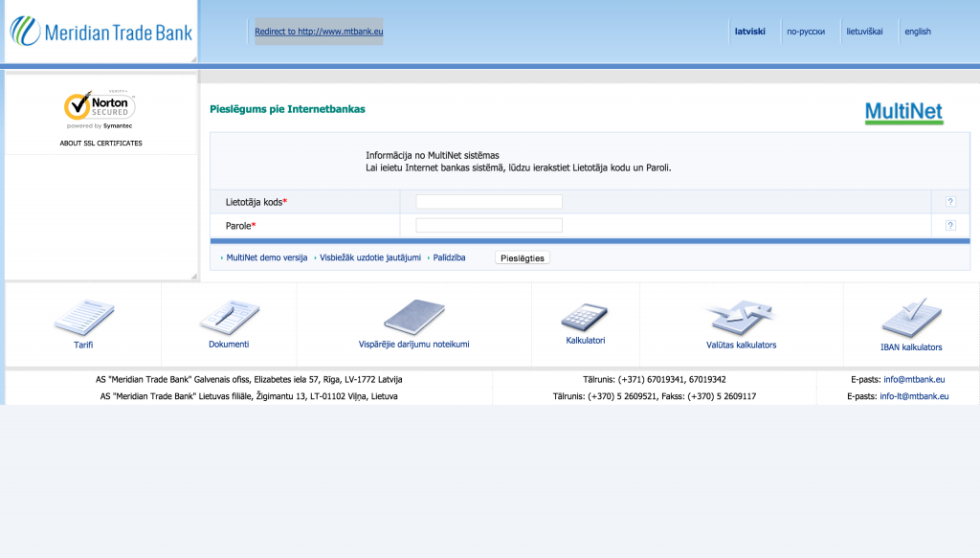
Task: Open Visbiežāk uzdotie jautājumi link
Action: (370, 257)
